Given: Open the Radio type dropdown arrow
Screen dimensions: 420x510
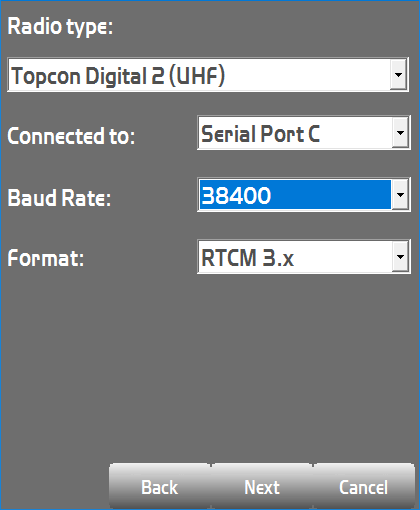Looking at the screenshot, I should coord(398,74).
